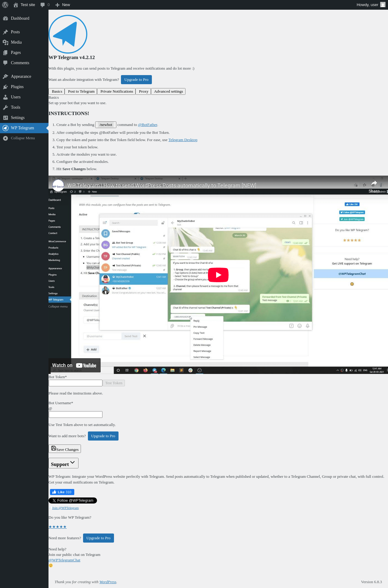Screen dimensions: 388x588
Task: Open the Telegram Desktop link
Action: pos(183,140)
